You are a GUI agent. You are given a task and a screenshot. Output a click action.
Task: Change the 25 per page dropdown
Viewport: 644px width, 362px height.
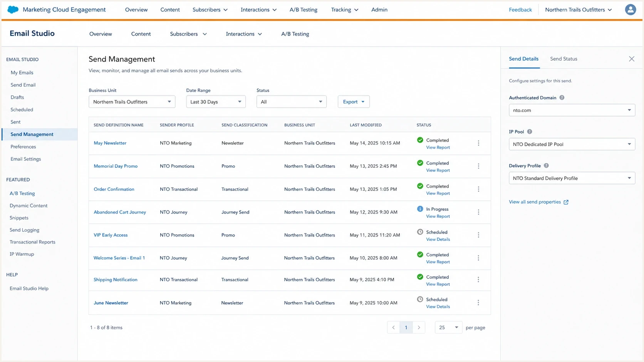pos(448,327)
